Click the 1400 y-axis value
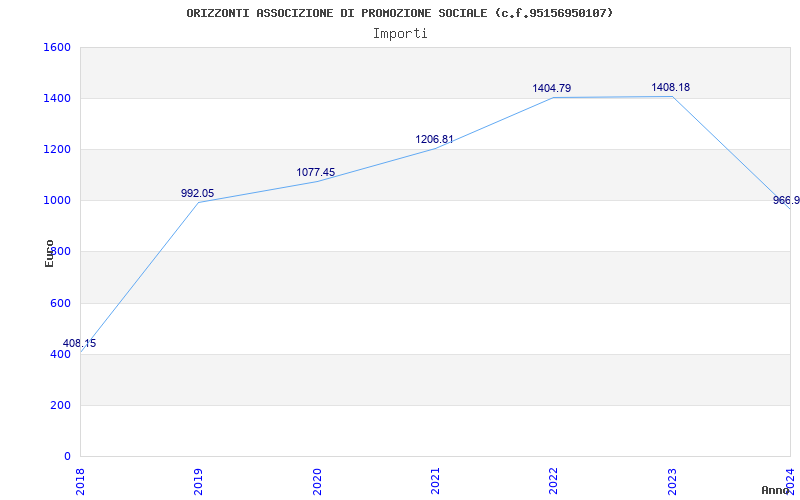Image resolution: width=800 pixels, height=500 pixels. click(x=57, y=98)
